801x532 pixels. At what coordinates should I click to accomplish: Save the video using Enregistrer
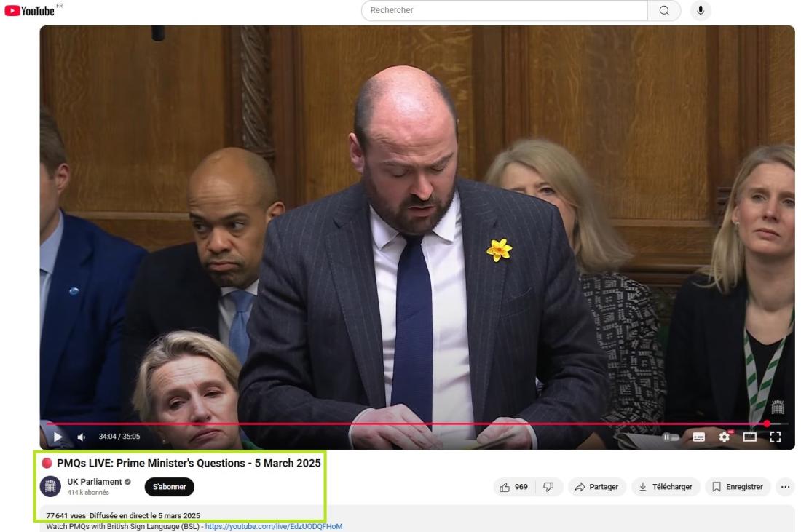click(x=737, y=487)
